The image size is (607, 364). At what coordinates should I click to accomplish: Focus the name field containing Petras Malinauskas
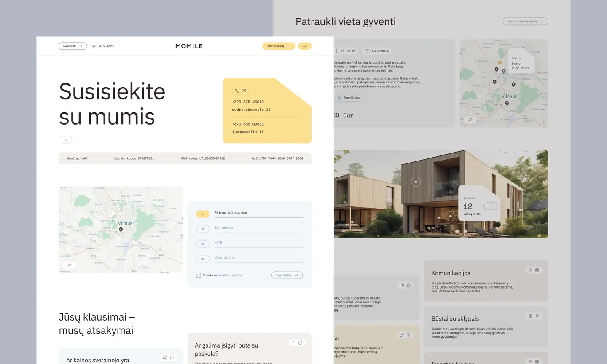point(258,213)
